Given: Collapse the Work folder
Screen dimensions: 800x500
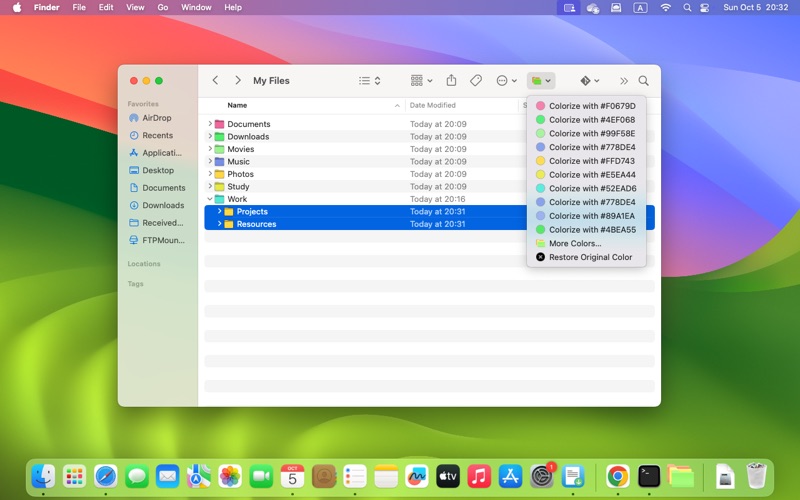Looking at the screenshot, I should 210,199.
